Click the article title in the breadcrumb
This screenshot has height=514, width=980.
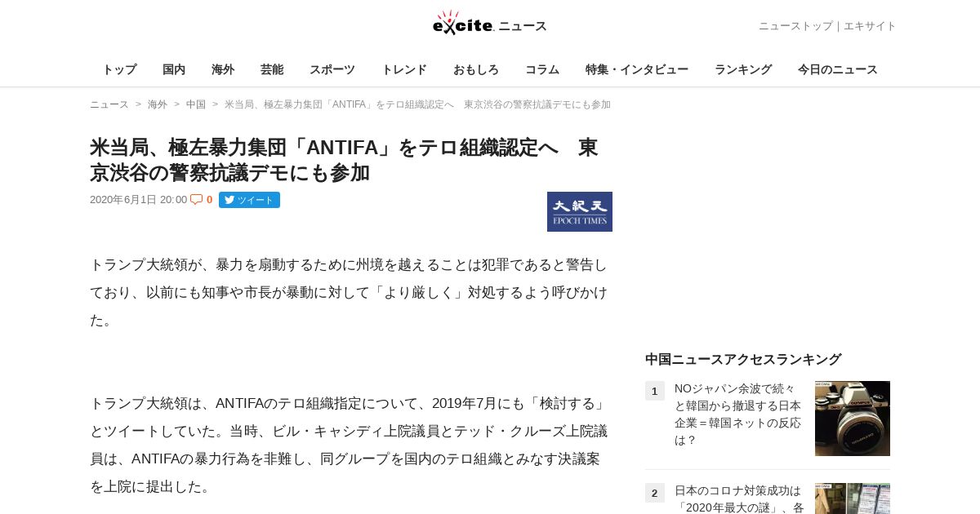point(417,104)
